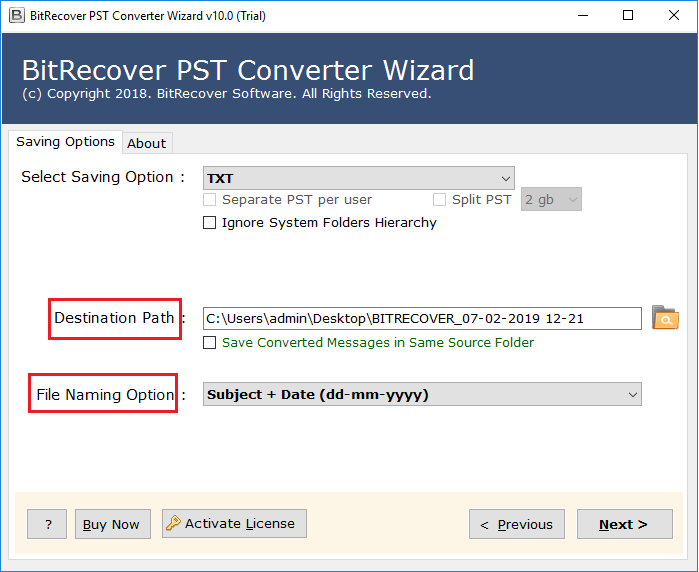Click the BitRecover app icon in title bar
699x572 pixels.
click(x=16, y=16)
